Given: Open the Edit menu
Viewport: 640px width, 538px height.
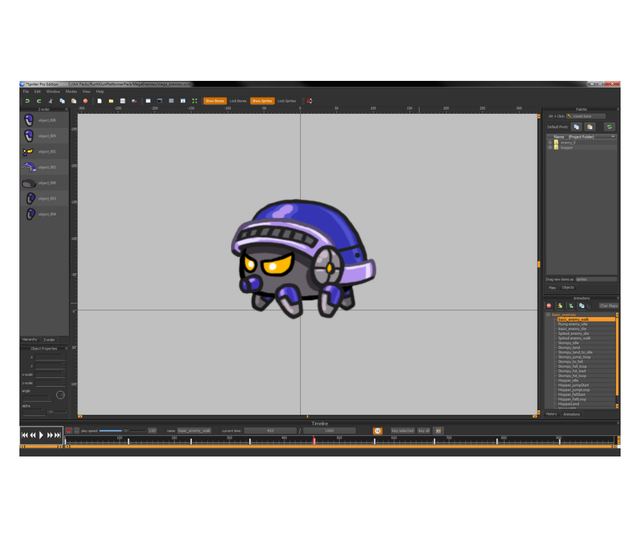Looking at the screenshot, I should pyautogui.click(x=37, y=91).
